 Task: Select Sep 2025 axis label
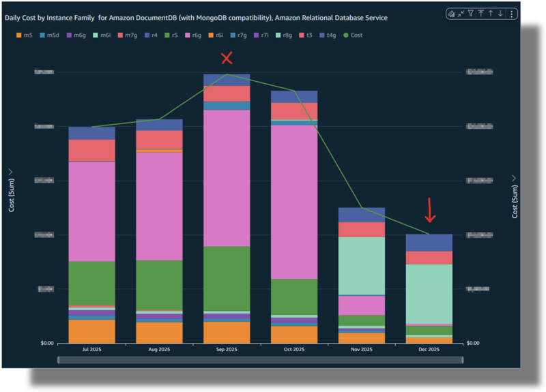tap(227, 350)
